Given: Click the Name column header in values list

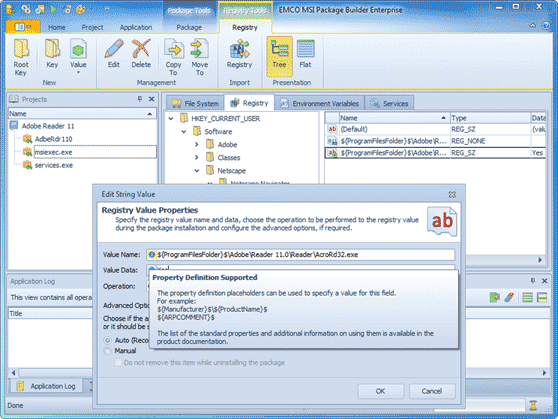Looking at the screenshot, I should coord(394,118).
